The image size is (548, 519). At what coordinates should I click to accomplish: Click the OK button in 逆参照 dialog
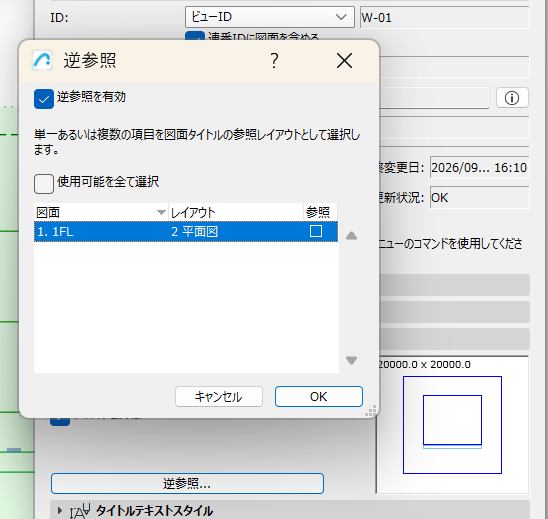tap(319, 396)
